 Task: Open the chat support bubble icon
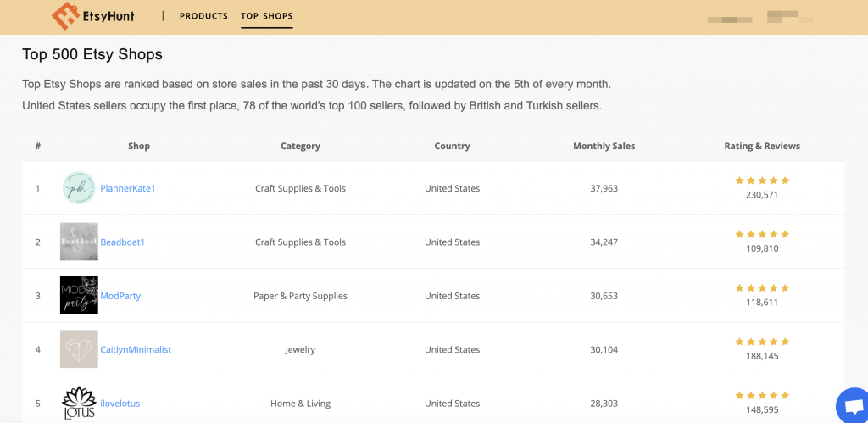[x=850, y=406]
